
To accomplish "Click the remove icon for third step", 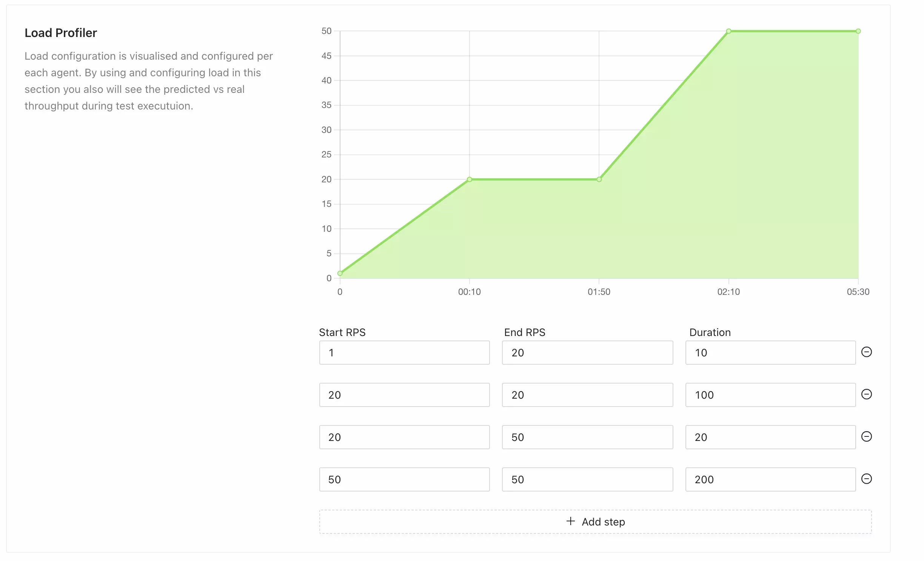I will pyautogui.click(x=868, y=436).
